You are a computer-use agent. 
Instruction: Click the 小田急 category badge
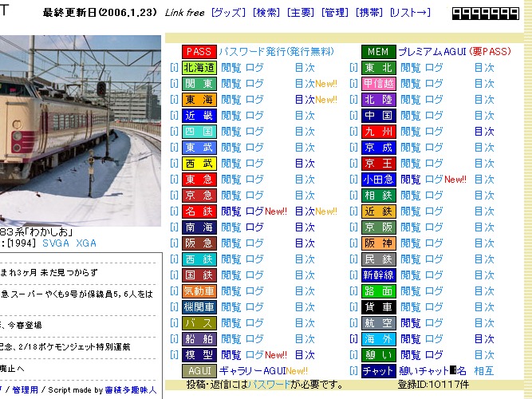tap(378, 180)
